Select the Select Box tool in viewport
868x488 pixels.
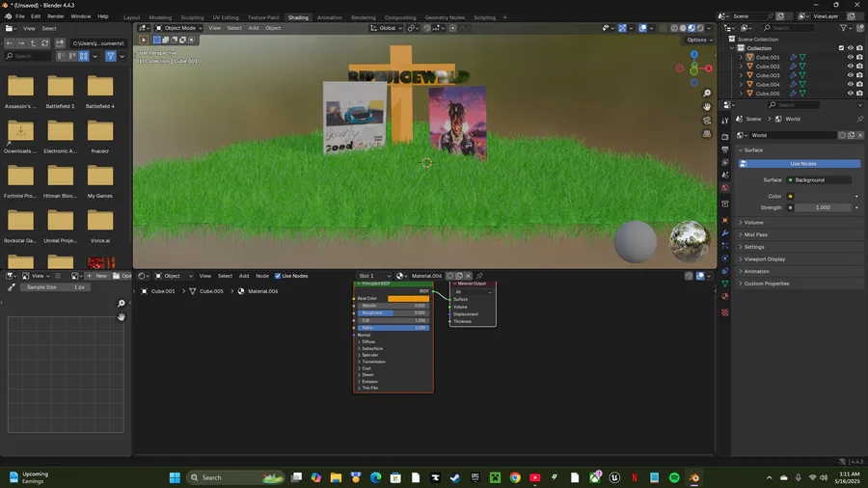point(144,40)
